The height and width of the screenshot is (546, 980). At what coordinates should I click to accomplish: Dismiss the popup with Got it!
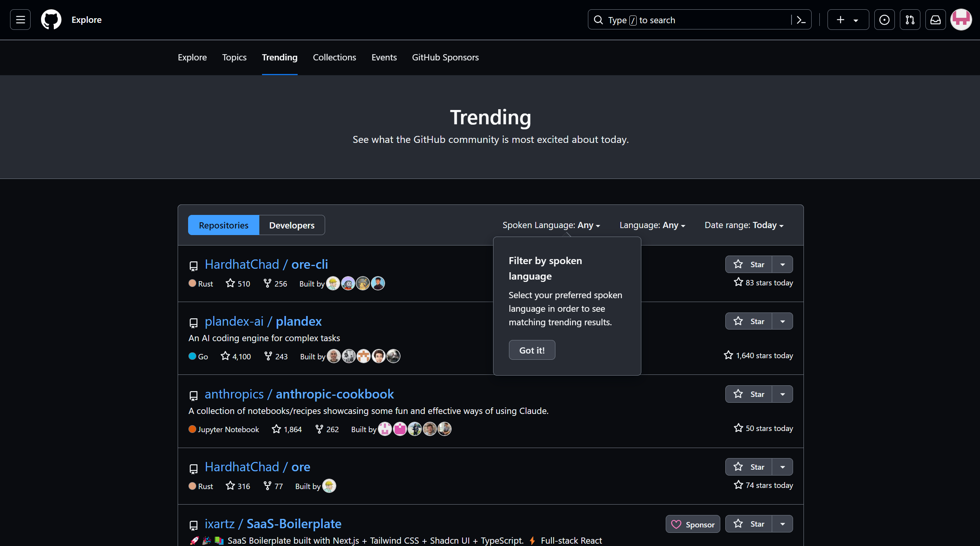point(532,350)
